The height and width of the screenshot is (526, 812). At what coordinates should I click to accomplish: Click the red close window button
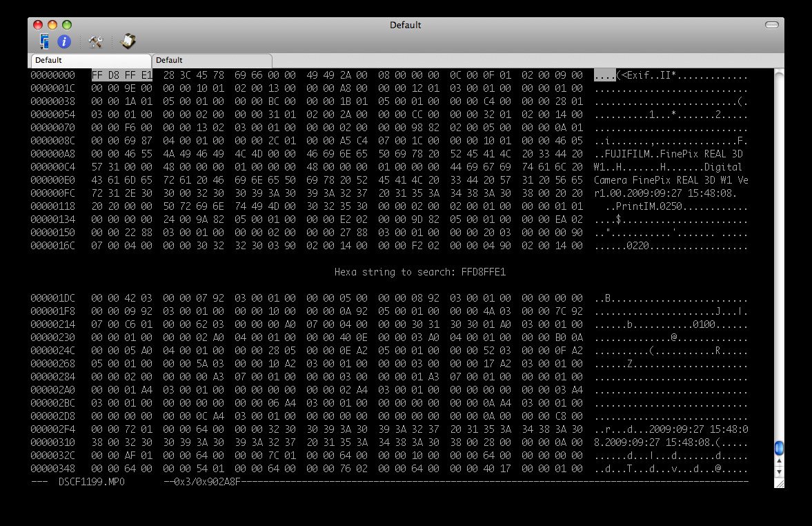[x=38, y=25]
